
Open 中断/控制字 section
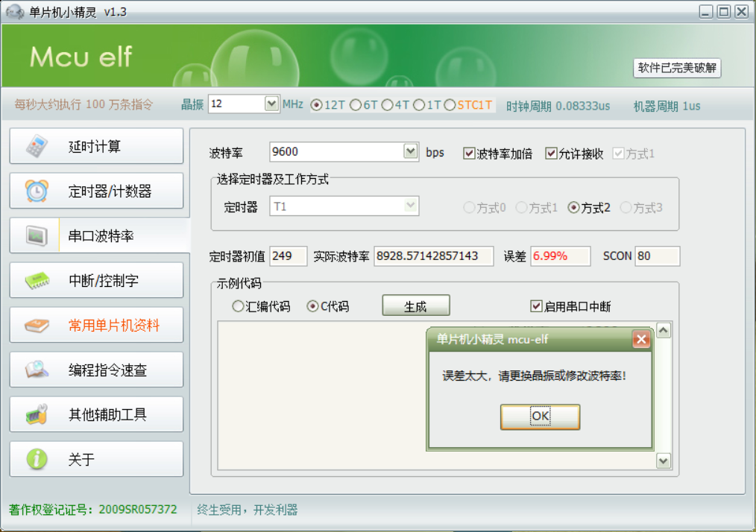tap(96, 280)
